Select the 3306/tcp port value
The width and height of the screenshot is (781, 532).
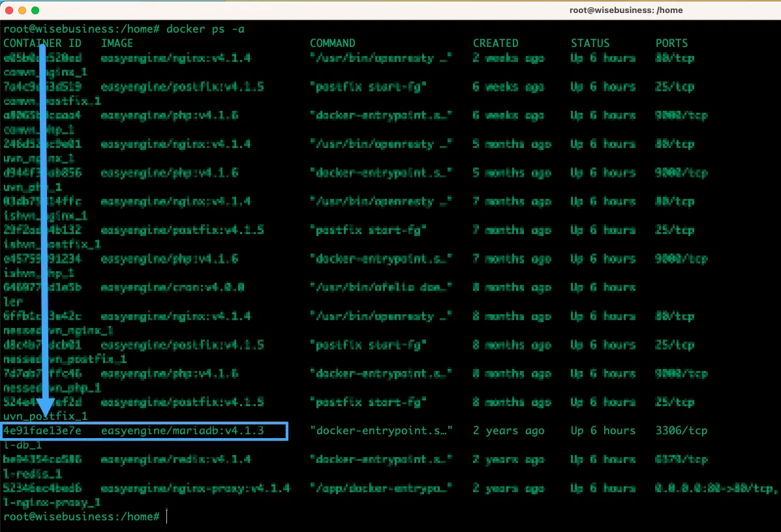tap(681, 430)
